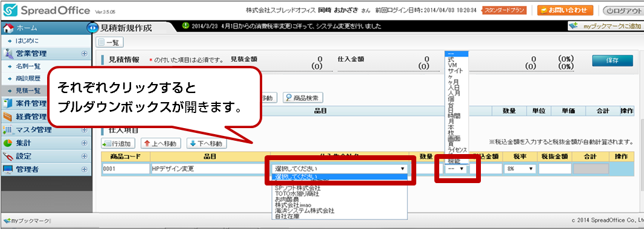Click the 行追加 add row button
This screenshot has width=644, height=229.
[118, 143]
